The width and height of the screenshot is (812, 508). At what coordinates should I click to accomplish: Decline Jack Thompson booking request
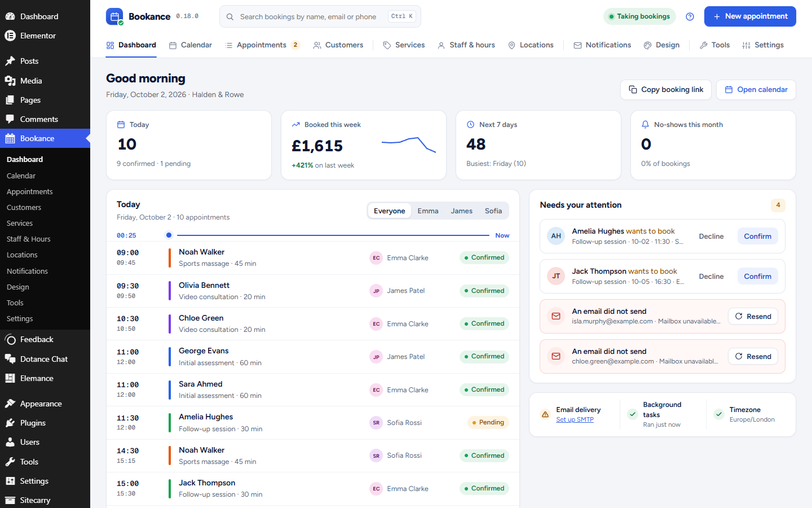pos(711,276)
